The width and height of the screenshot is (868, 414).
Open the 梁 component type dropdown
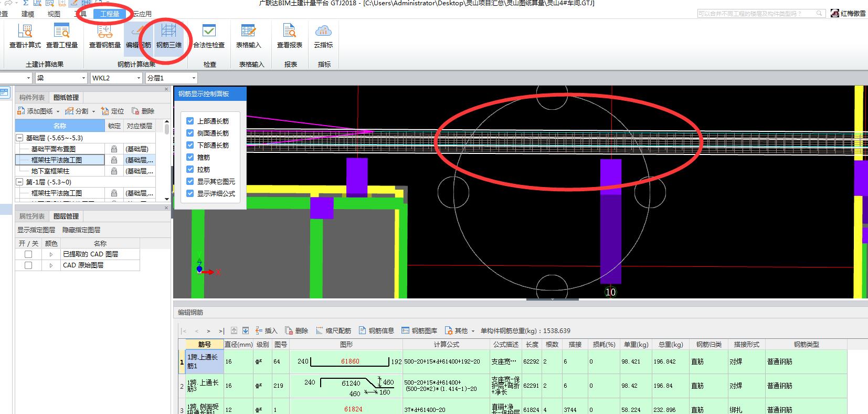tap(83, 78)
